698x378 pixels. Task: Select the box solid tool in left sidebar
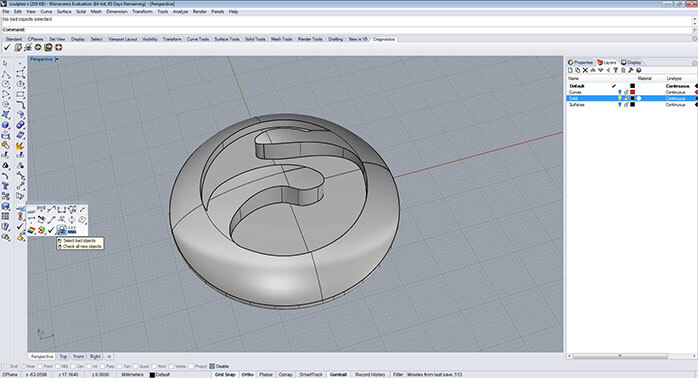pos(6,125)
